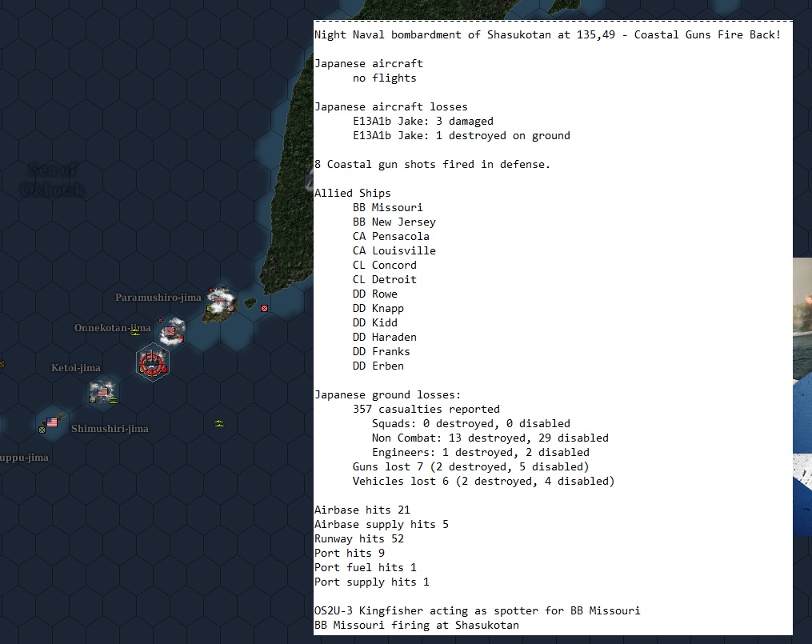Click the 'Vehicles lost 6' line
This screenshot has width=812, height=644.
483,482
